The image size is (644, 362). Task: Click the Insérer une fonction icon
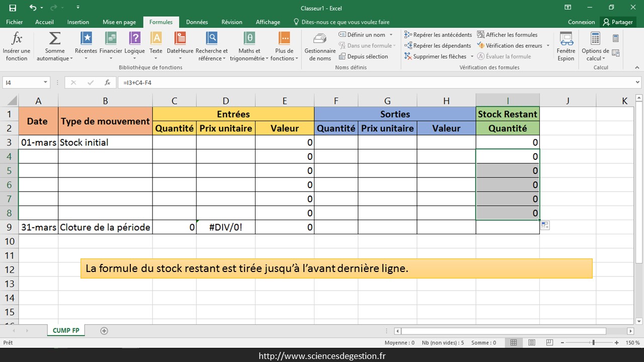pos(17,45)
